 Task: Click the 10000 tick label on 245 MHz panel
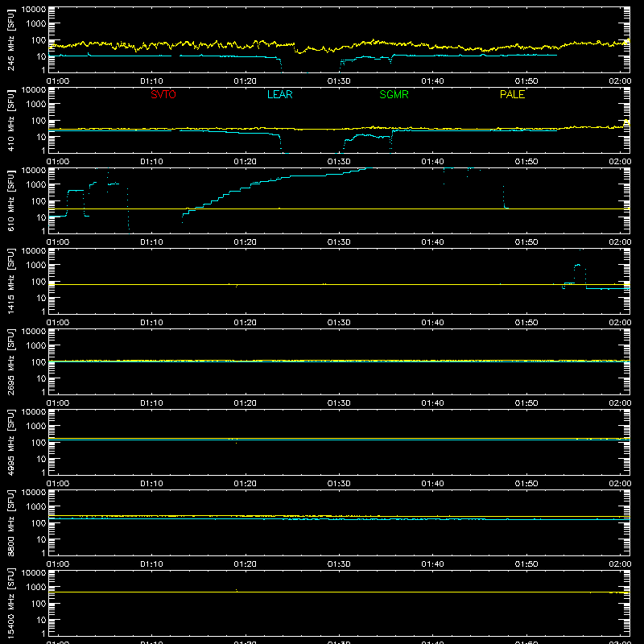click(x=34, y=10)
